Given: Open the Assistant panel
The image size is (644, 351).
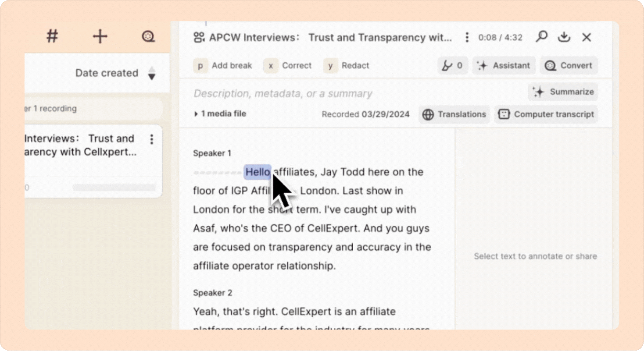Looking at the screenshot, I should (x=504, y=66).
